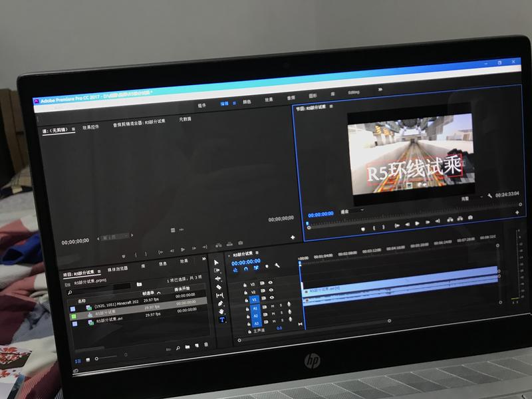Switch Project panel to icon view
532x399 pixels.
[x=88, y=360]
